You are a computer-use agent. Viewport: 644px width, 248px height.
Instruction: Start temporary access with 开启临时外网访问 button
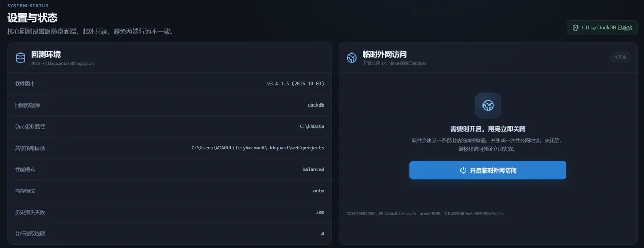(x=488, y=170)
